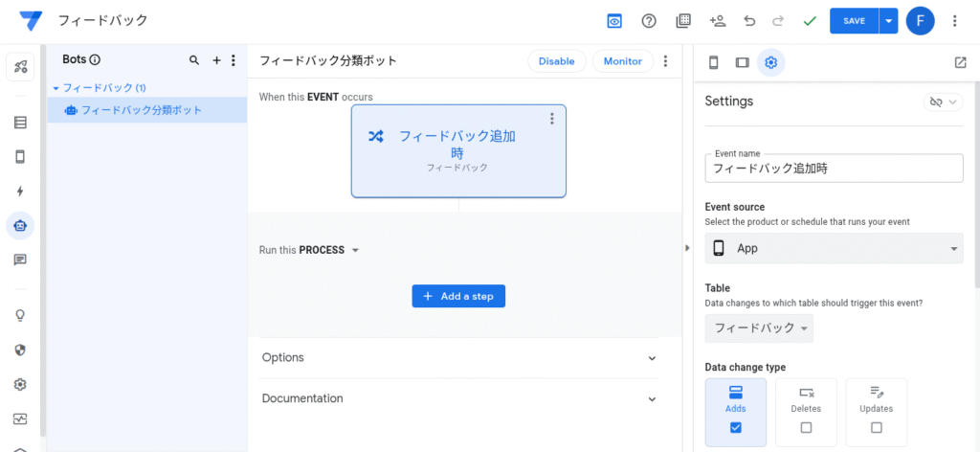The width and height of the screenshot is (980, 452).
Task: Expand the Options section
Action: [458, 357]
